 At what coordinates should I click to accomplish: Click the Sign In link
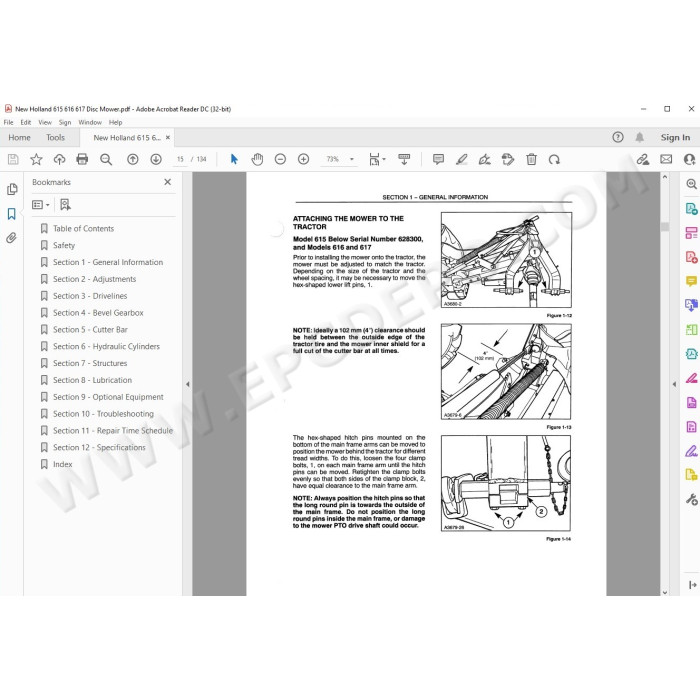pyautogui.click(x=675, y=138)
